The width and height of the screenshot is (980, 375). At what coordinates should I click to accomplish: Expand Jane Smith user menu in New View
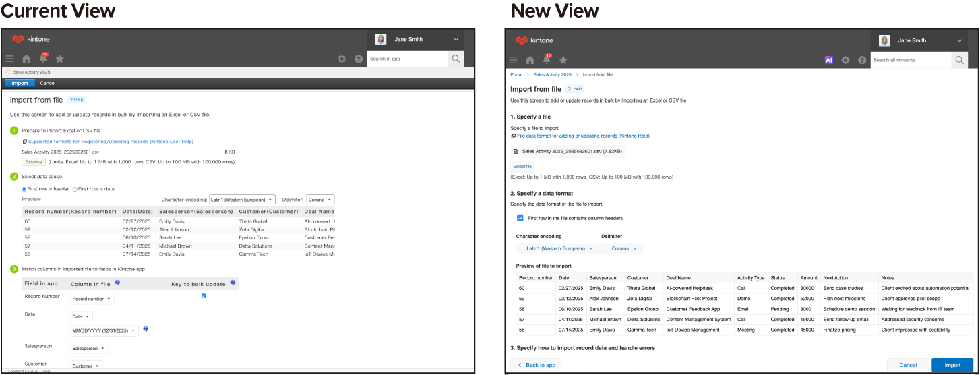click(959, 40)
